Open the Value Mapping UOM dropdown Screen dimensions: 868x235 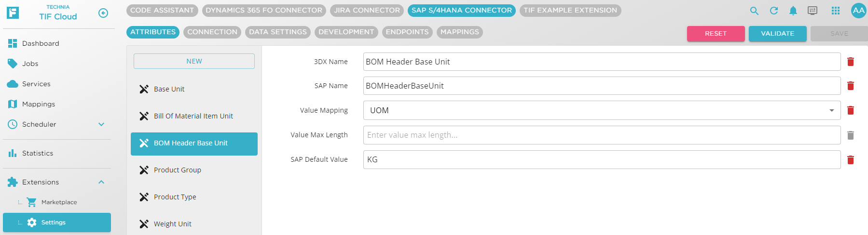click(x=831, y=110)
